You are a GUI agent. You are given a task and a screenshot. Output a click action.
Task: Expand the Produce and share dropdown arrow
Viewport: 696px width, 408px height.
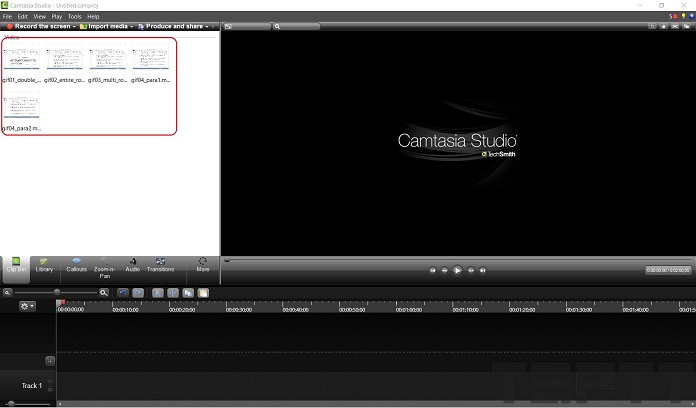click(x=207, y=27)
